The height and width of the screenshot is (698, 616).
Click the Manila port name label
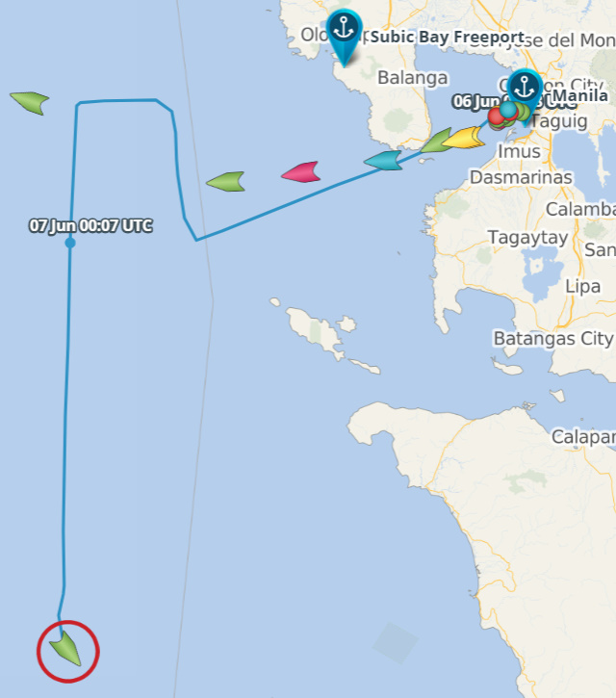coord(580,95)
